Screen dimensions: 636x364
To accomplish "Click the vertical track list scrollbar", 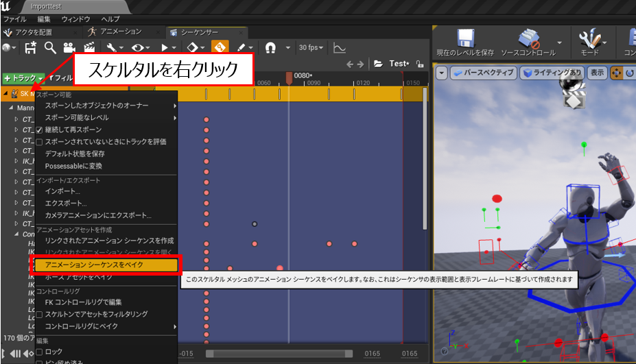I will pyautogui.click(x=425, y=159).
